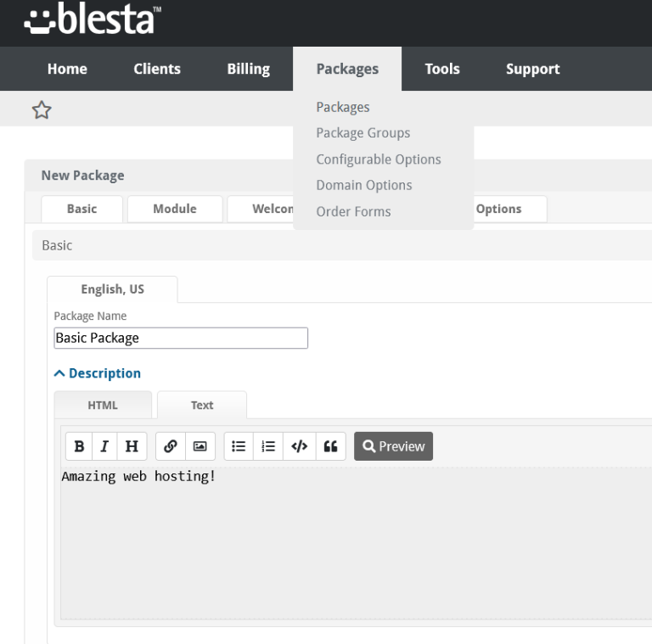Image resolution: width=652 pixels, height=644 pixels.
Task: Click the New Package heading
Action: point(82,176)
